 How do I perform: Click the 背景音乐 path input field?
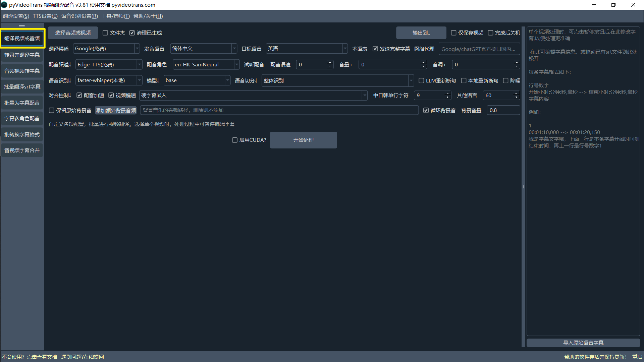[x=279, y=110]
